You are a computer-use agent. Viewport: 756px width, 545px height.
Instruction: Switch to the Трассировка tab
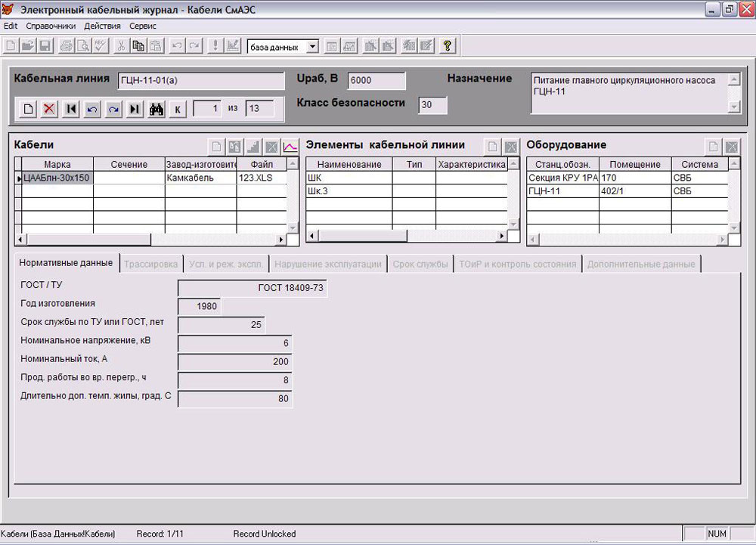(x=151, y=264)
